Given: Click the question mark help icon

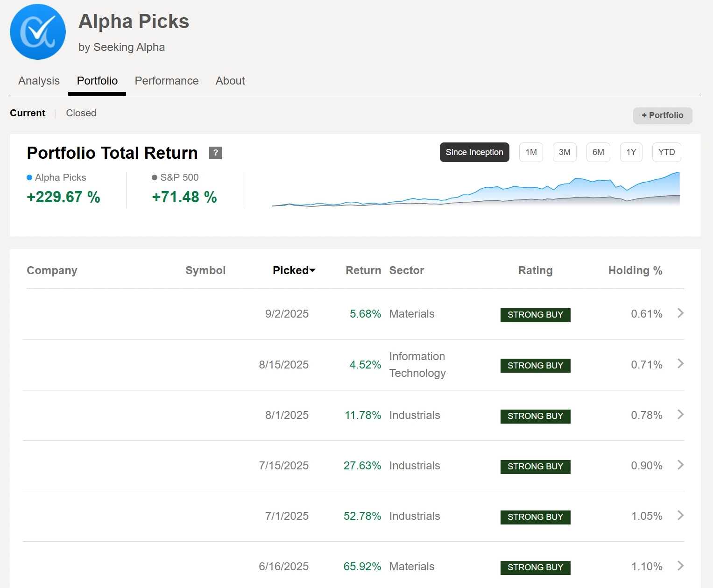Looking at the screenshot, I should coord(215,153).
